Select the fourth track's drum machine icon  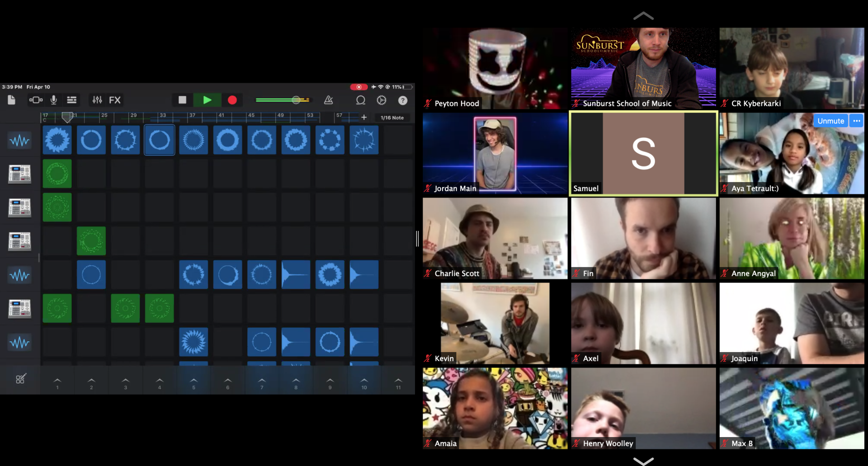(19, 241)
